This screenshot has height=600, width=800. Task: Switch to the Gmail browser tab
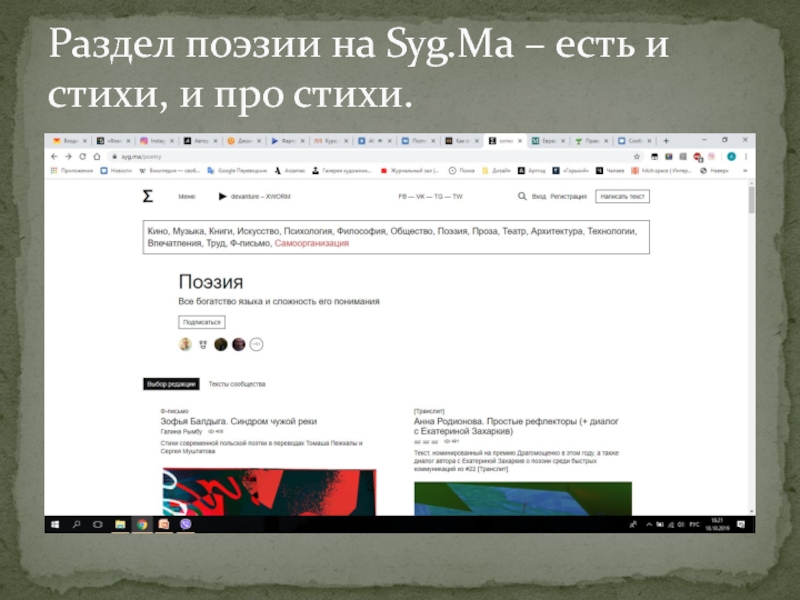(70, 141)
